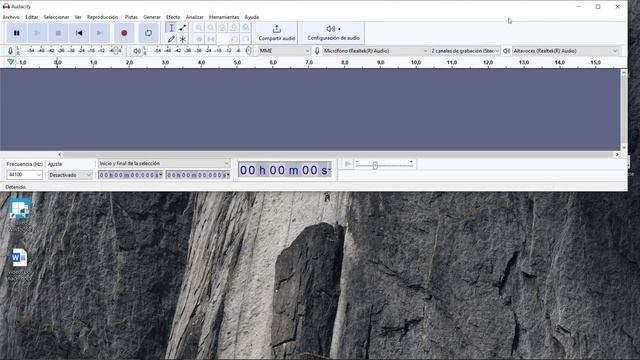Click the Pause transport button

point(17,33)
